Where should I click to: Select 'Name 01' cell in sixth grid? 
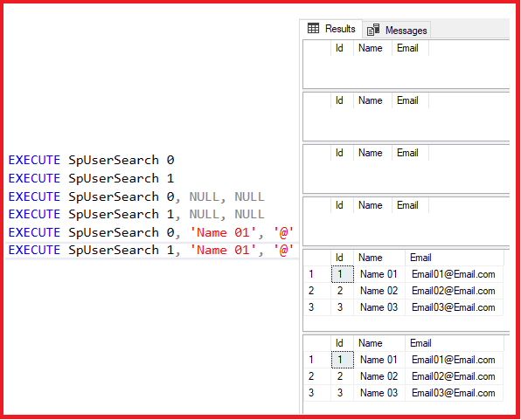pos(379,360)
